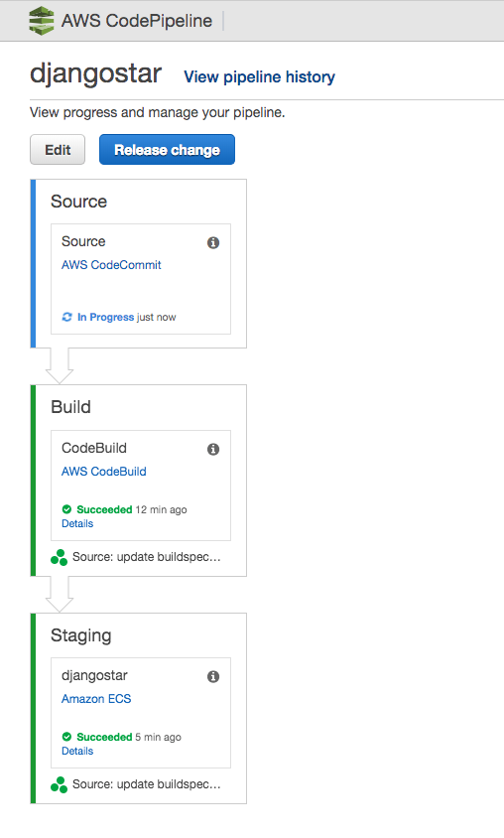Image resolution: width=504 pixels, height=838 pixels.
Task: Open AWS CodeBuild provider link
Action: (x=103, y=472)
